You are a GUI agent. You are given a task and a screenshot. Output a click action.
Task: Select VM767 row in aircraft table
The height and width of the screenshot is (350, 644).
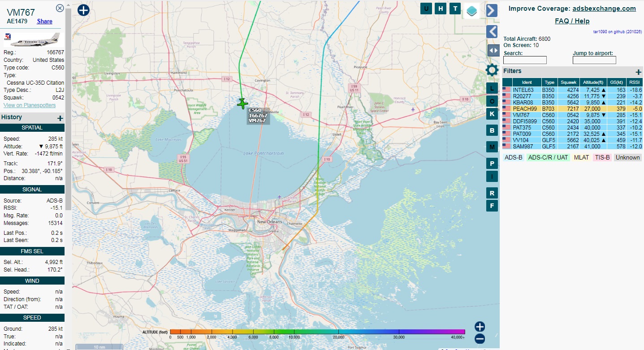coord(572,115)
